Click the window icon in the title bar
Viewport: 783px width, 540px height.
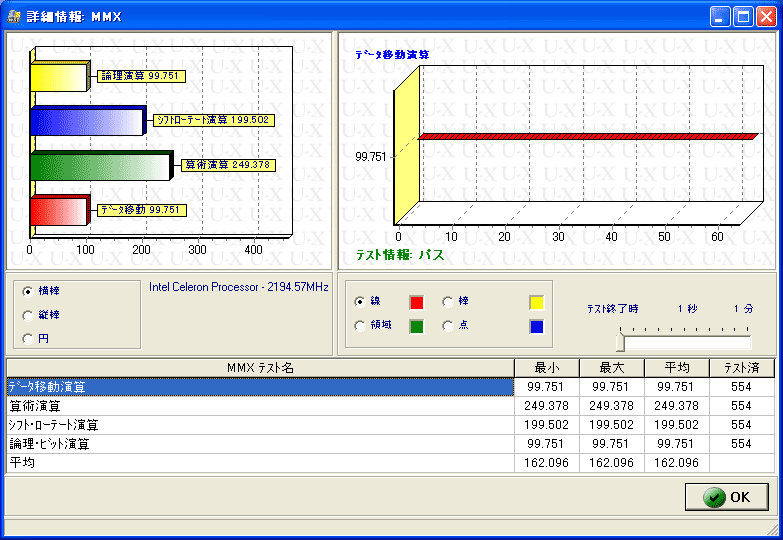click(14, 16)
